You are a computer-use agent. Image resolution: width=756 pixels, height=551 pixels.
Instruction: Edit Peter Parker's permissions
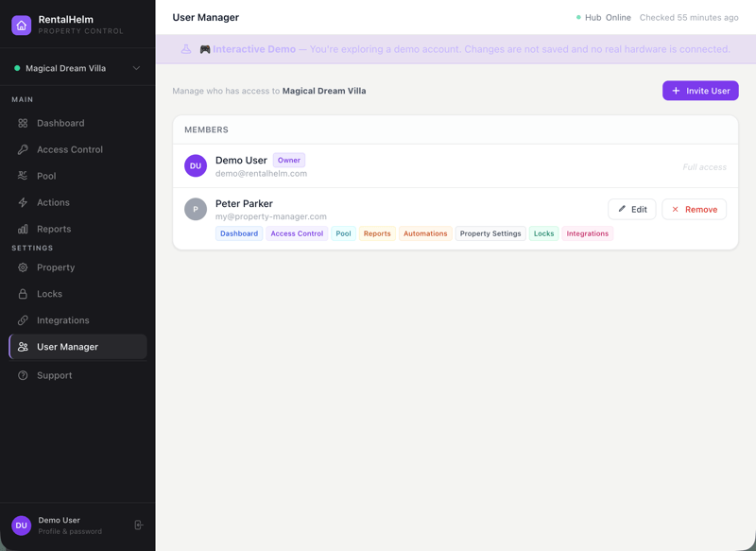pos(631,209)
